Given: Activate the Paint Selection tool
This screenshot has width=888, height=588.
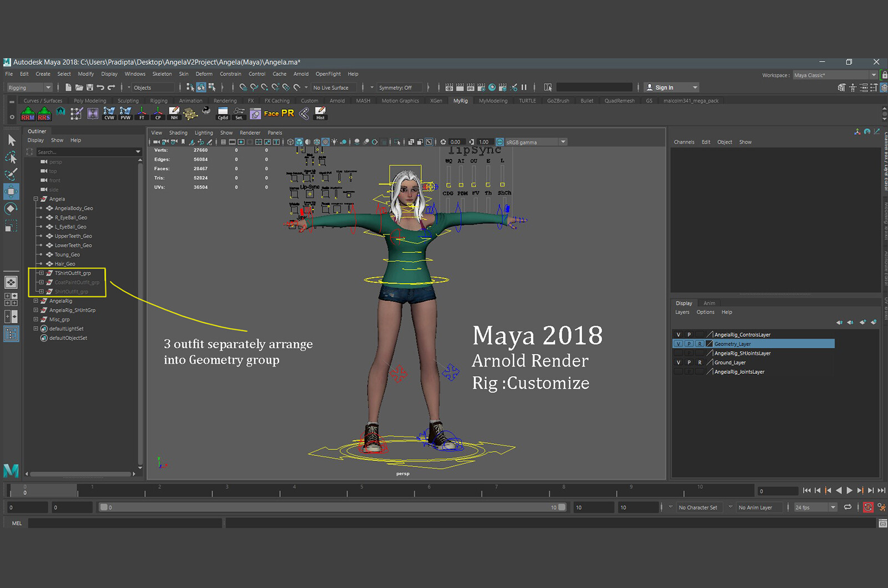Looking at the screenshot, I should tap(11, 174).
